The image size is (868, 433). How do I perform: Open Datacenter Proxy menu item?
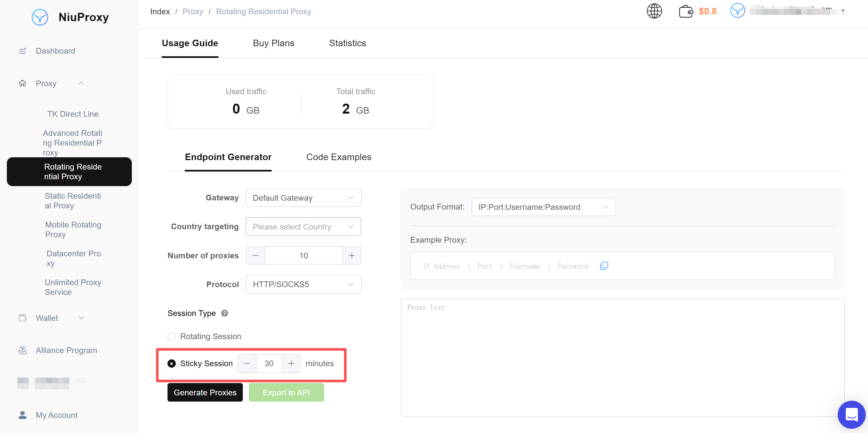point(73,258)
